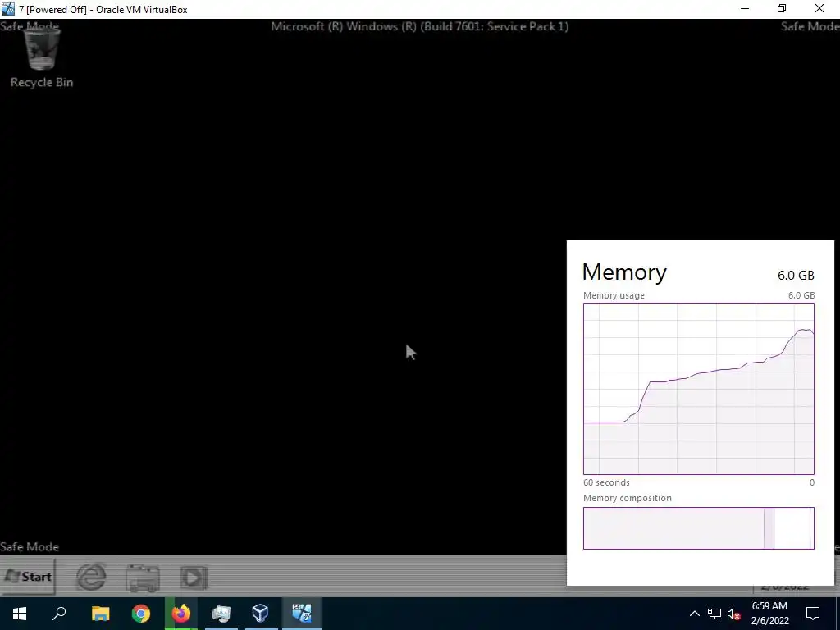Open the Windows 10 Start menu

point(20,614)
